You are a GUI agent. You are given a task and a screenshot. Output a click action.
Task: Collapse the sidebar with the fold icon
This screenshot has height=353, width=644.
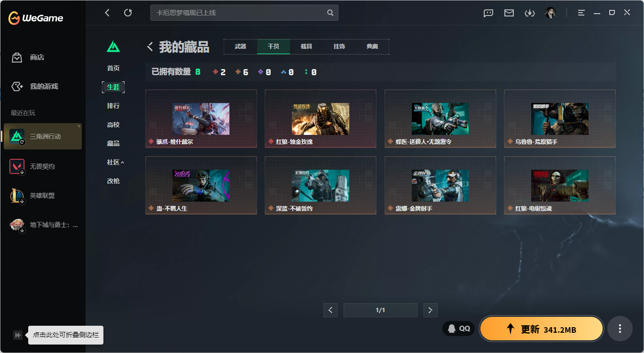point(18,335)
